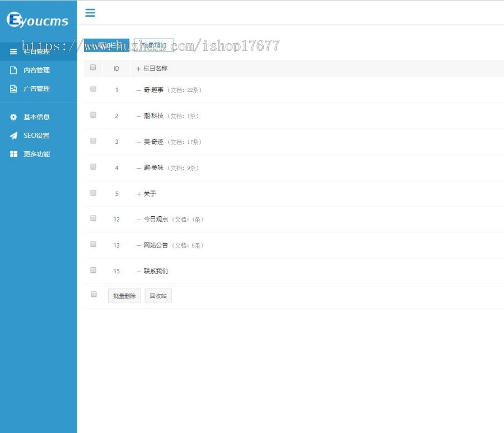The width and height of the screenshot is (504, 433).
Task: Click the 基本信息 gear icon
Action: [x=13, y=117]
